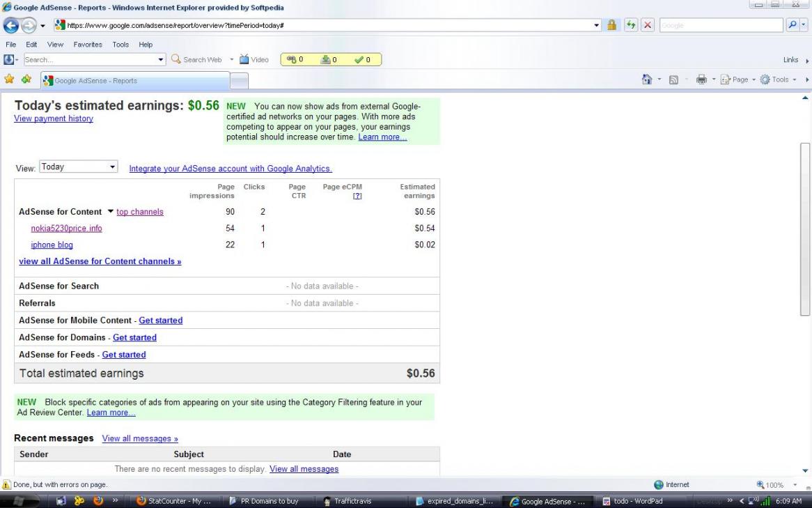Image resolution: width=812 pixels, height=508 pixels.
Task: Click view all AdSense for Content channels
Action: [x=100, y=261]
